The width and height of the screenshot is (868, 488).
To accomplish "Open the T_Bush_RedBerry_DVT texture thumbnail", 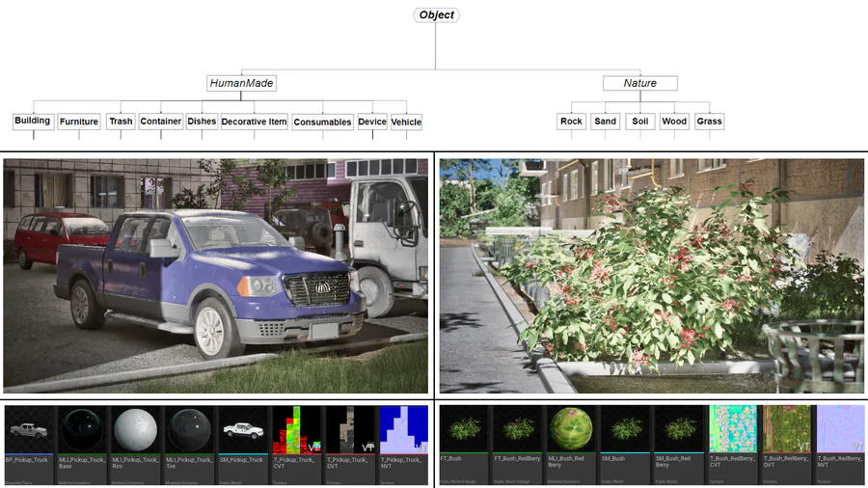I will (x=787, y=429).
